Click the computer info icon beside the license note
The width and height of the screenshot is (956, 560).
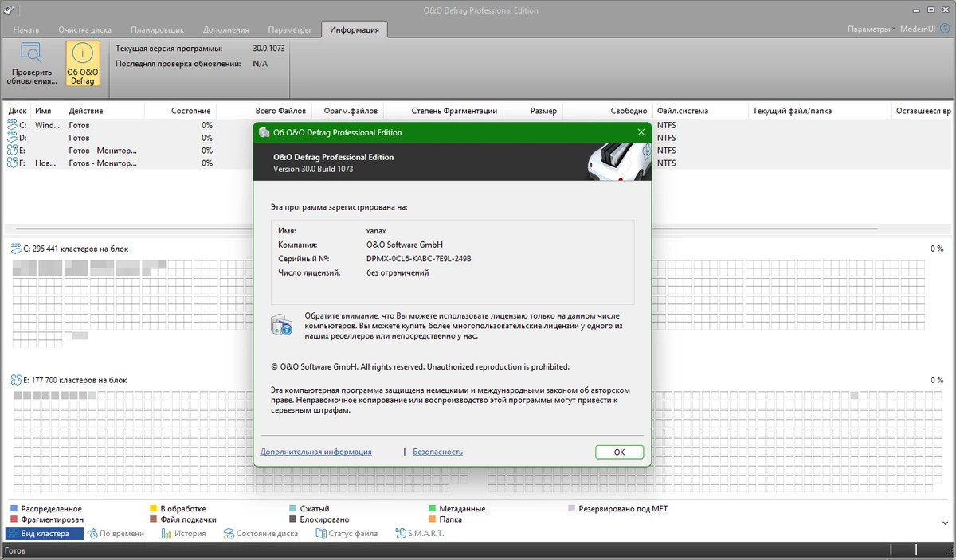283,324
